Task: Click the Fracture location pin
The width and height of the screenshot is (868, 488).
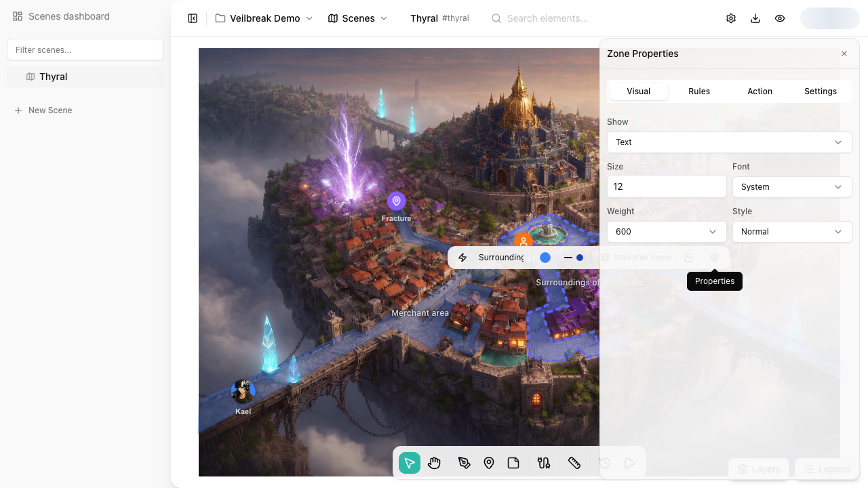Action: [397, 201]
